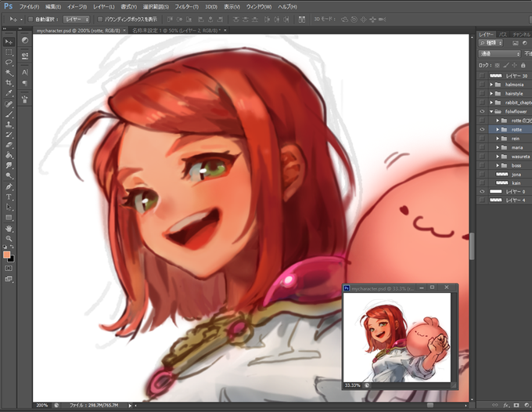The image size is (532, 412).
Task: Click the horizontal canvas scrollbar thumb
Action: 430,405
